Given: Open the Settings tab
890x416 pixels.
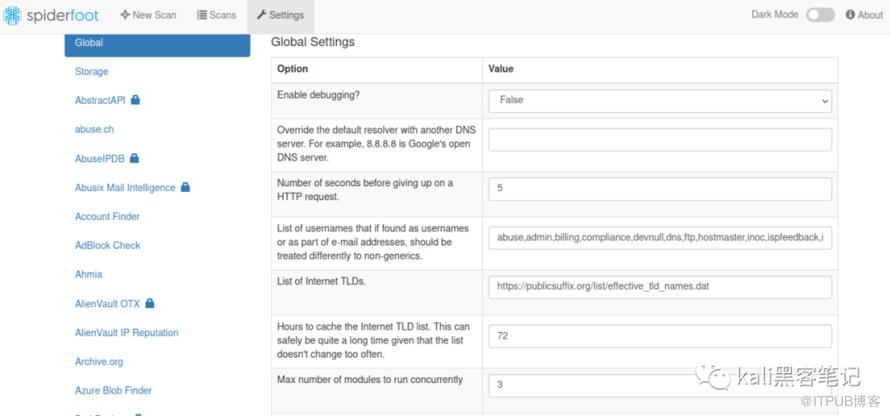Looking at the screenshot, I should pos(279,15).
